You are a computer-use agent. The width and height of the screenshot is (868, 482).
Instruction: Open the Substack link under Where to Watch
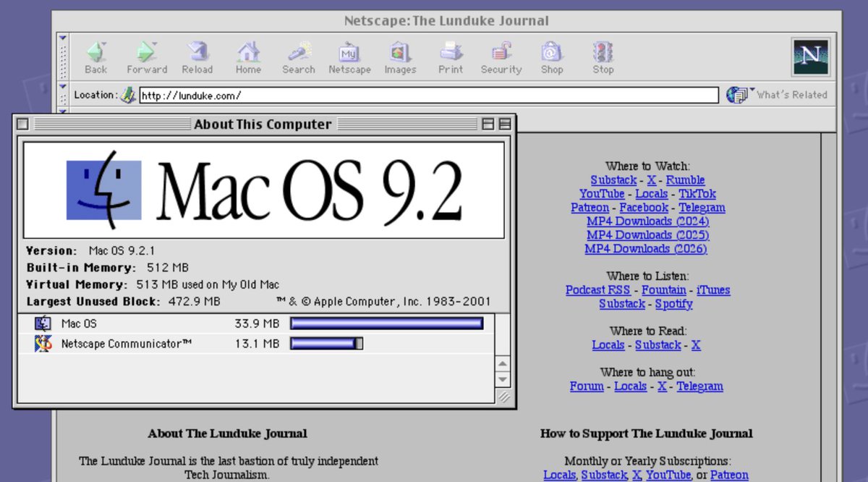[613, 180]
